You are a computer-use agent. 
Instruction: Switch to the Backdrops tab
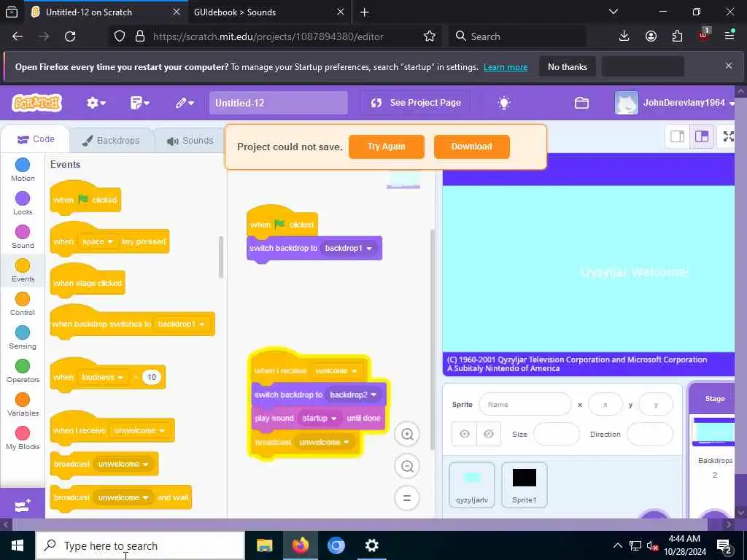click(x=112, y=141)
